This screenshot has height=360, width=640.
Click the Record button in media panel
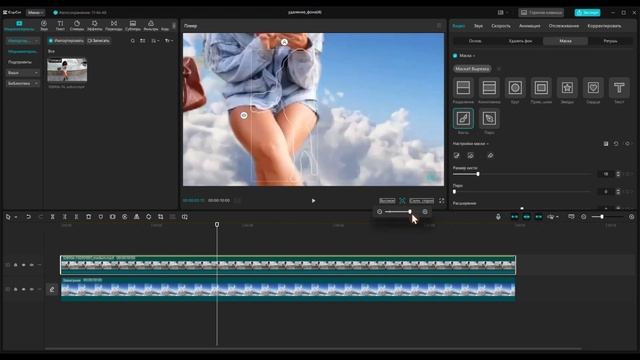pos(98,41)
